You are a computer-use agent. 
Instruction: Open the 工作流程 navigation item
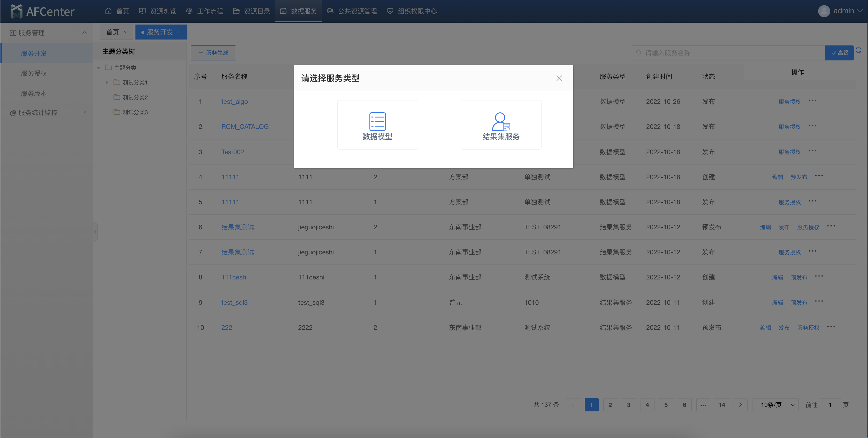tap(204, 11)
